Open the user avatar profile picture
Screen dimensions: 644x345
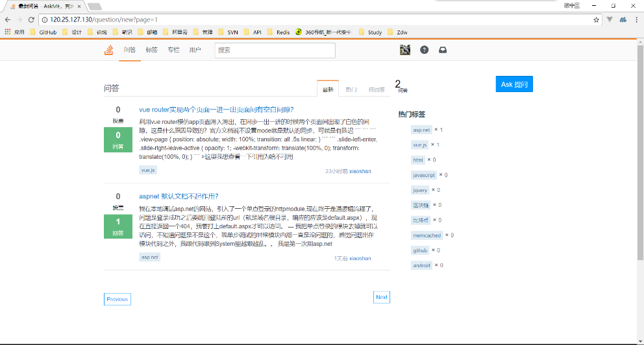point(405,50)
